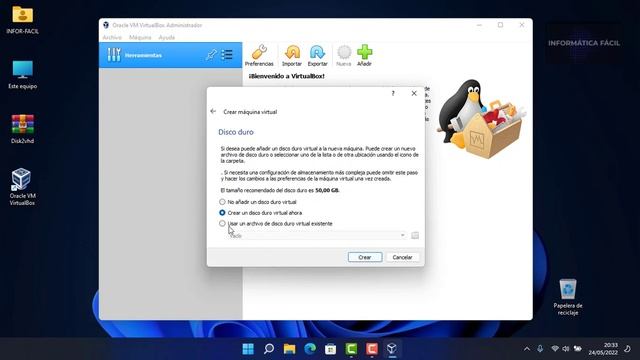Select the Este equipo desktop icon
This screenshot has width=640, height=360.
point(22,75)
